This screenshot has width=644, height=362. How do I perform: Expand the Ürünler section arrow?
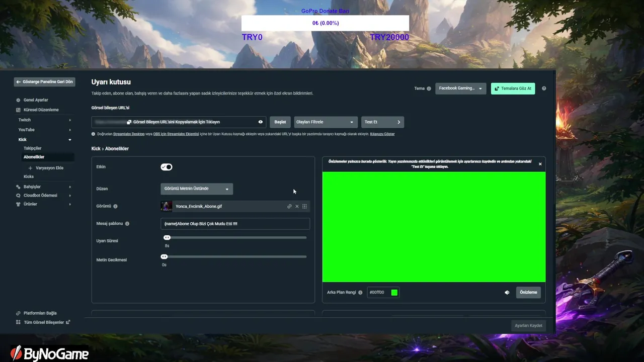tap(70, 204)
